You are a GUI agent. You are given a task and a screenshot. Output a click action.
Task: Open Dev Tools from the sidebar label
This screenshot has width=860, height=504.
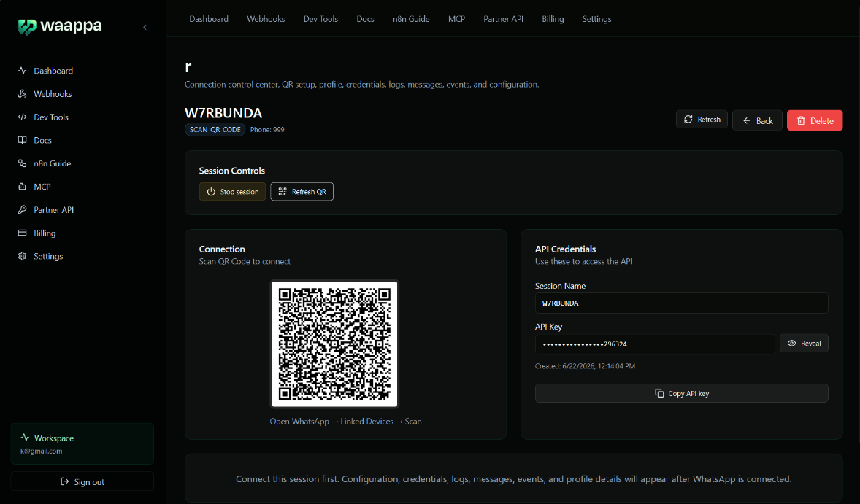(51, 117)
